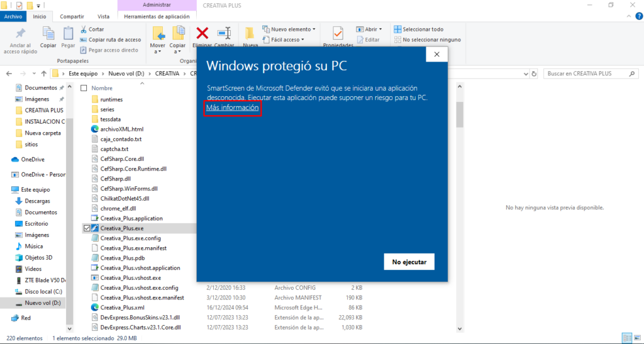Select the runtimes folder
Image resolution: width=644 pixels, height=344 pixels.
click(111, 99)
